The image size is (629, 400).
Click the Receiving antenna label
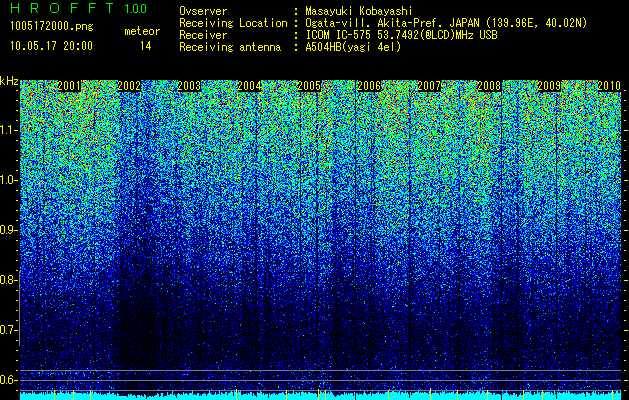[x=230, y=47]
